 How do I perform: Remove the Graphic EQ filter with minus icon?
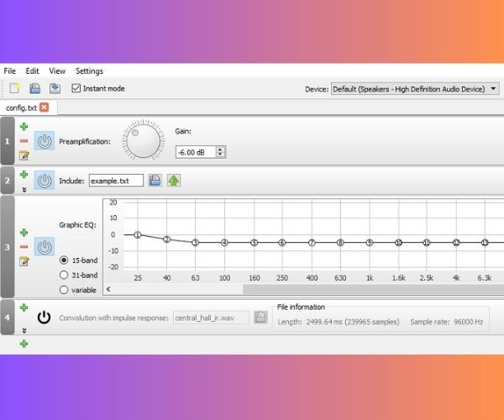coord(24,246)
